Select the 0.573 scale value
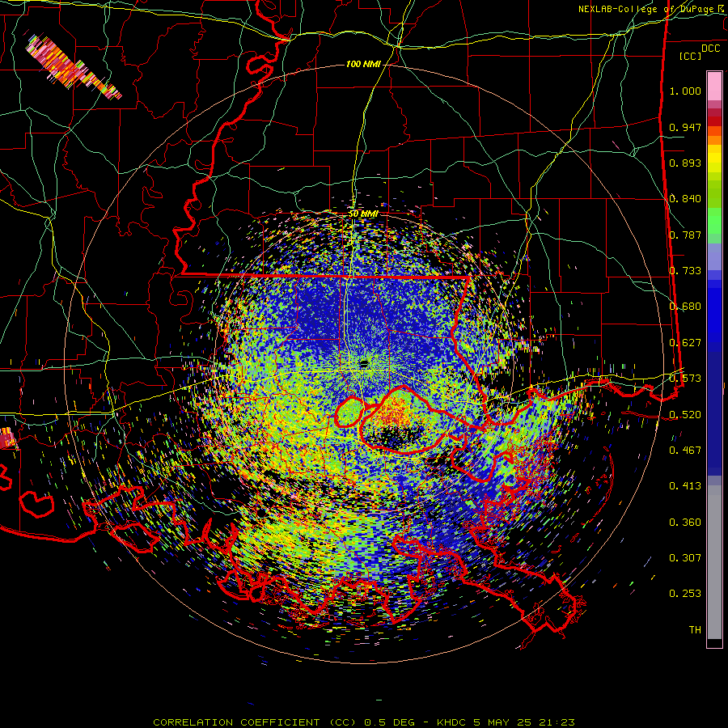Image resolution: width=728 pixels, height=728 pixels. pos(685,379)
